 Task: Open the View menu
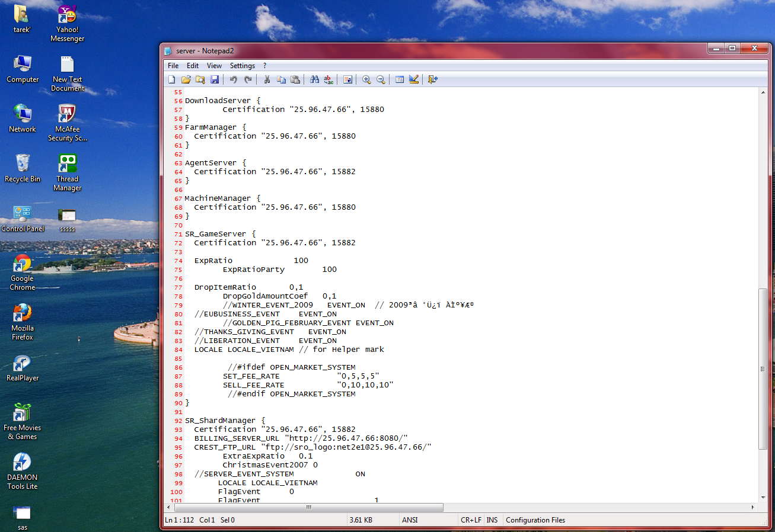click(214, 66)
